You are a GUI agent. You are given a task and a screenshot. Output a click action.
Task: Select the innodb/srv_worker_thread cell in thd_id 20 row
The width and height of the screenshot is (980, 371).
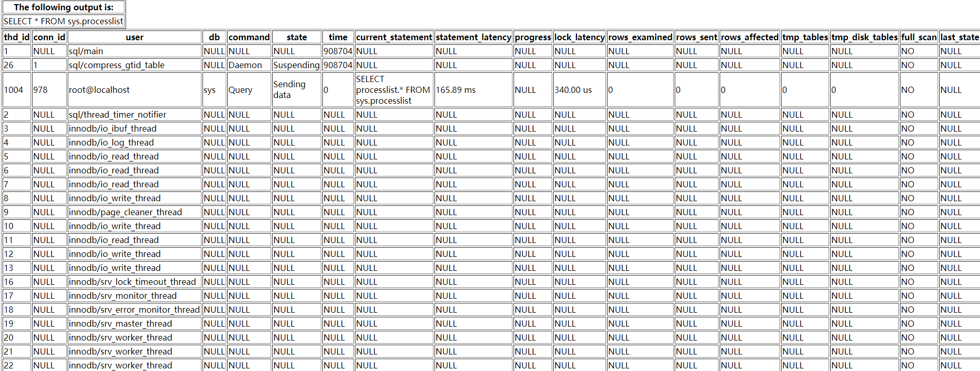(134, 337)
